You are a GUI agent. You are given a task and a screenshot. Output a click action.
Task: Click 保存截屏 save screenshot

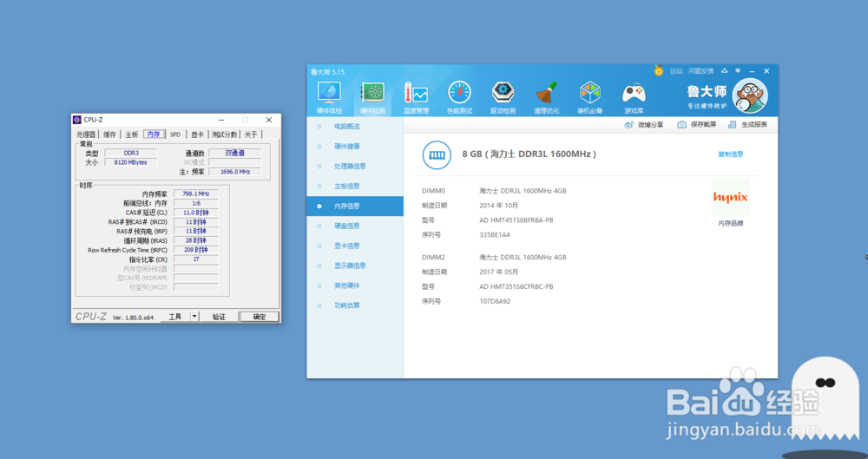coord(697,125)
